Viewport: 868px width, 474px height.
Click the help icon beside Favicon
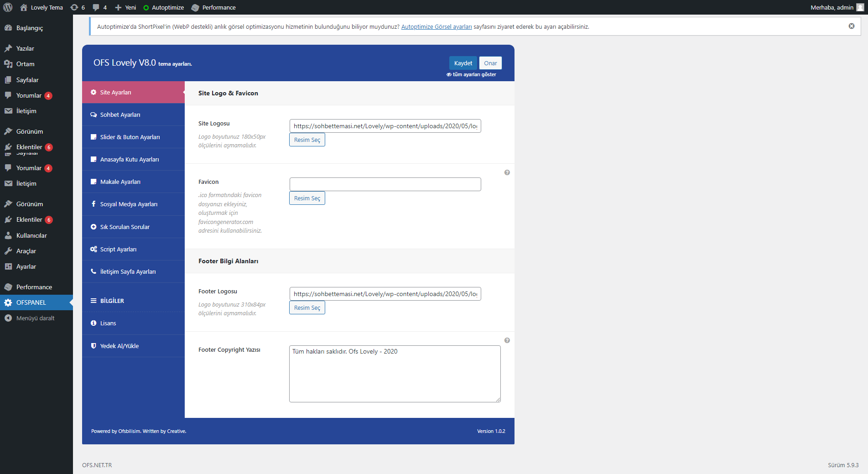(507, 172)
